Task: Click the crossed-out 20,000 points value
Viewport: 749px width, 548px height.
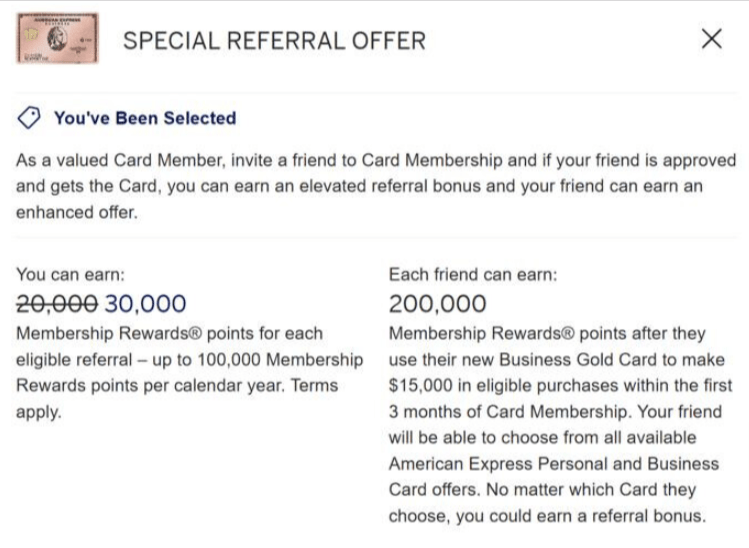Action: (x=57, y=303)
